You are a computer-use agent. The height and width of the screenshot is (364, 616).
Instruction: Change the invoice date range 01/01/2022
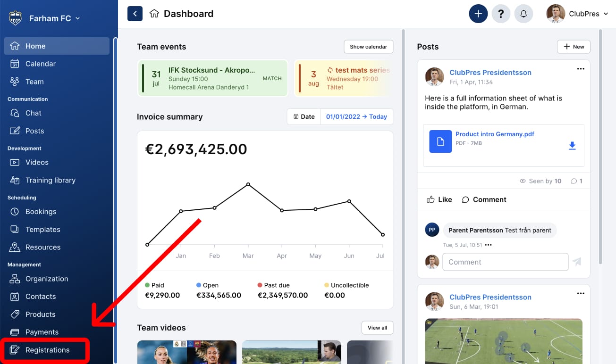(356, 116)
